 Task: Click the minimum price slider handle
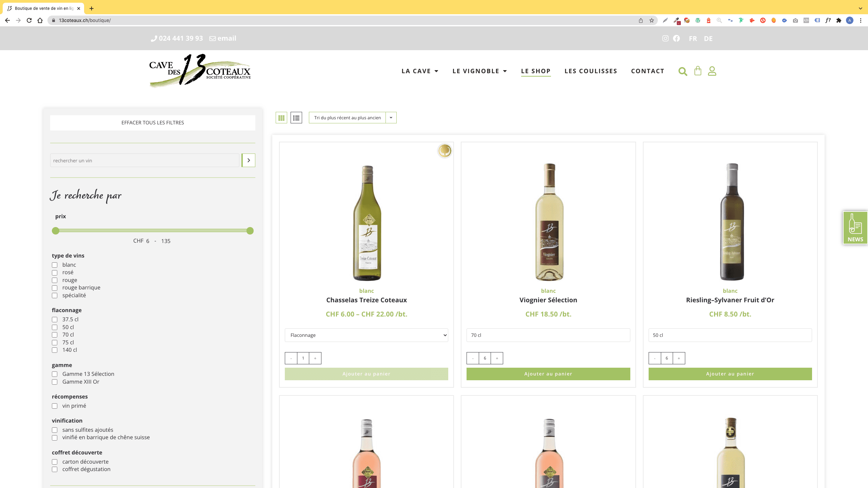(x=56, y=231)
